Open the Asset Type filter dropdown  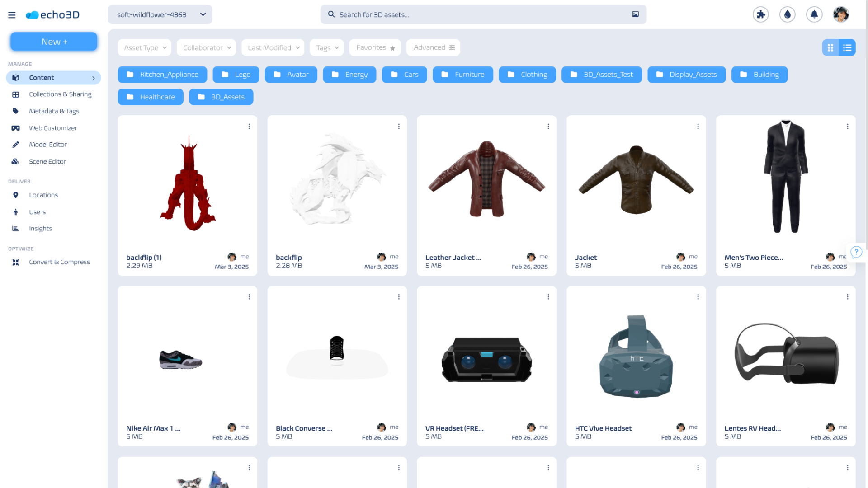[145, 47]
